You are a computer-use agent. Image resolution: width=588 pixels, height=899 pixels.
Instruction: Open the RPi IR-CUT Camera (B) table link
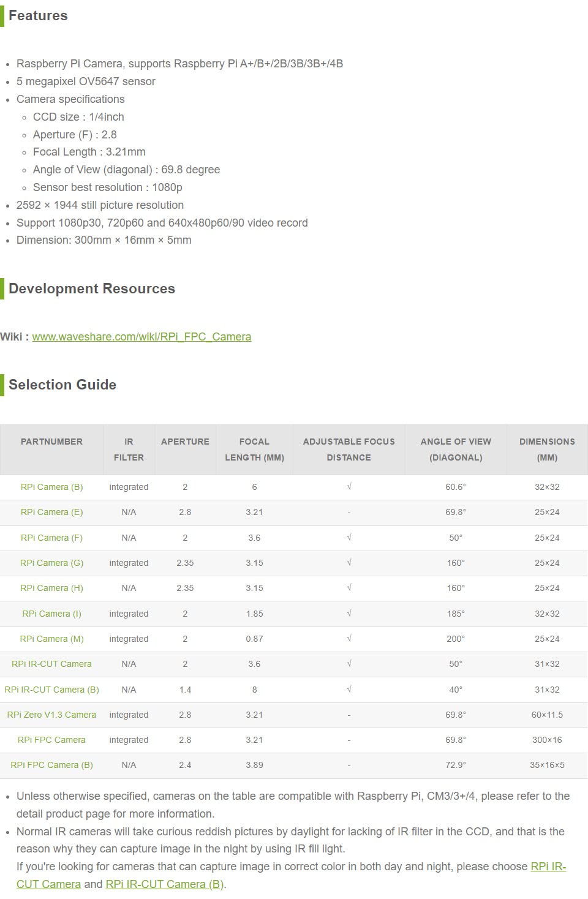pos(51,690)
